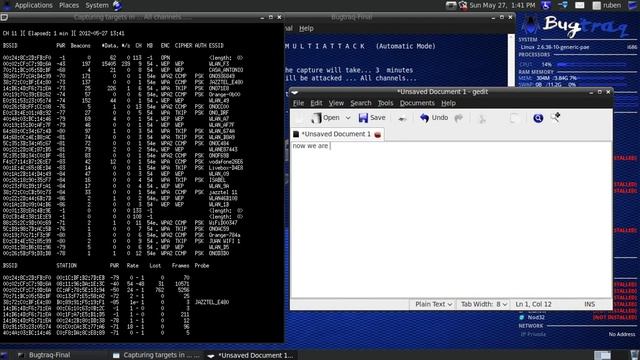
Task: Click the show desktop icon in bottom panel
Action: coord(4,355)
